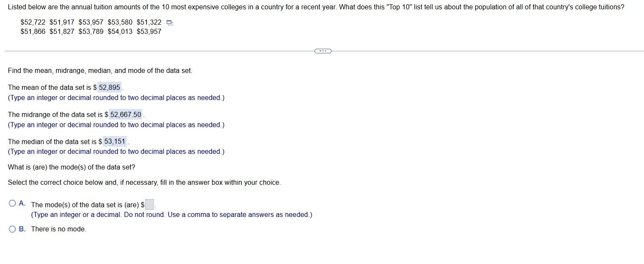Select choice A for the mode answer

12,203
